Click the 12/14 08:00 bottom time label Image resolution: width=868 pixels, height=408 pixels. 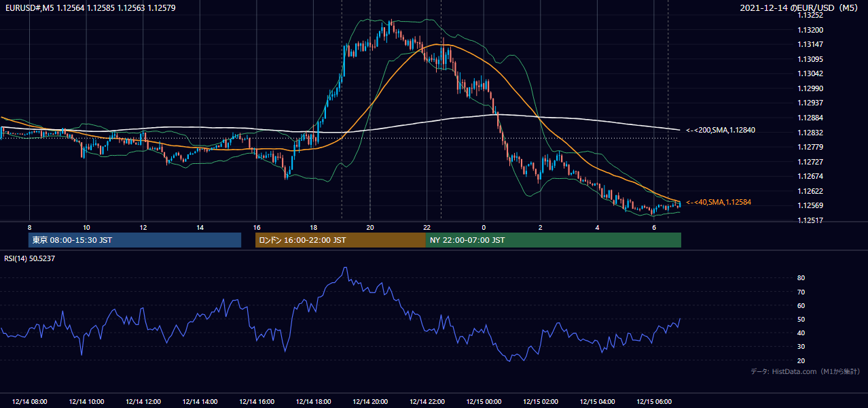click(29, 402)
